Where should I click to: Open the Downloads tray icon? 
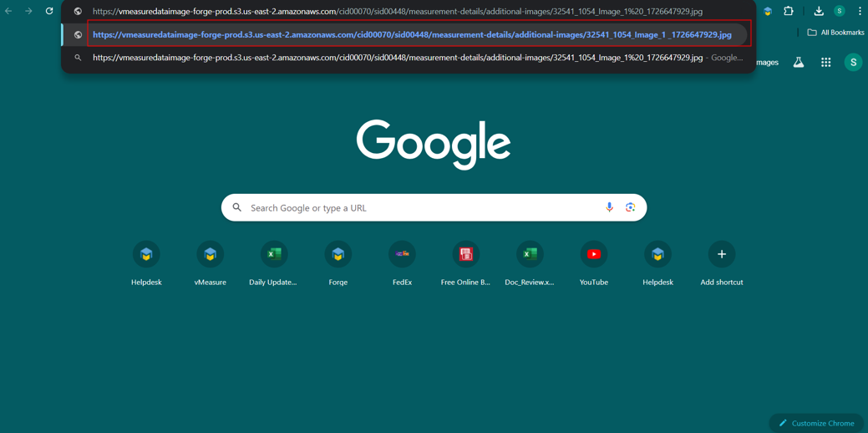(819, 11)
